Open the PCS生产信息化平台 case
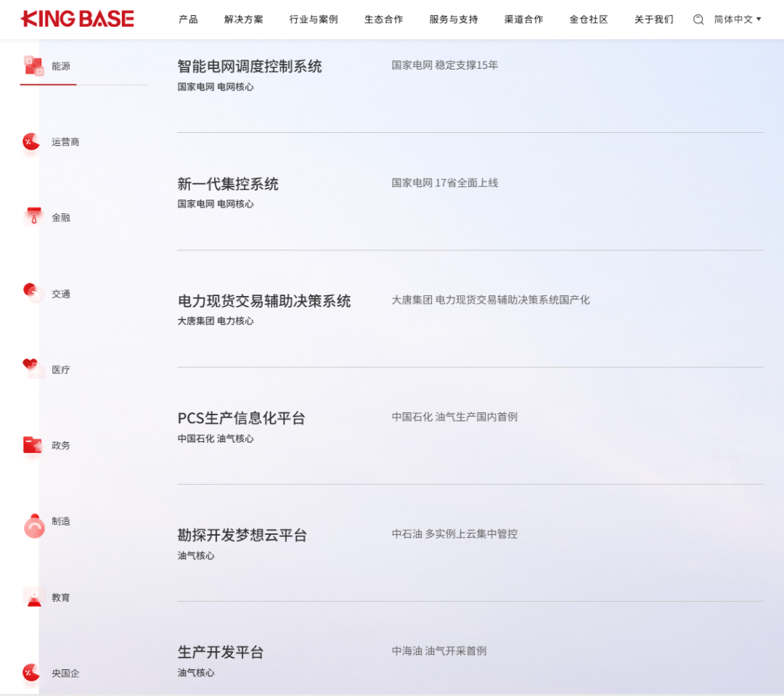The height and width of the screenshot is (696, 784). [x=242, y=418]
